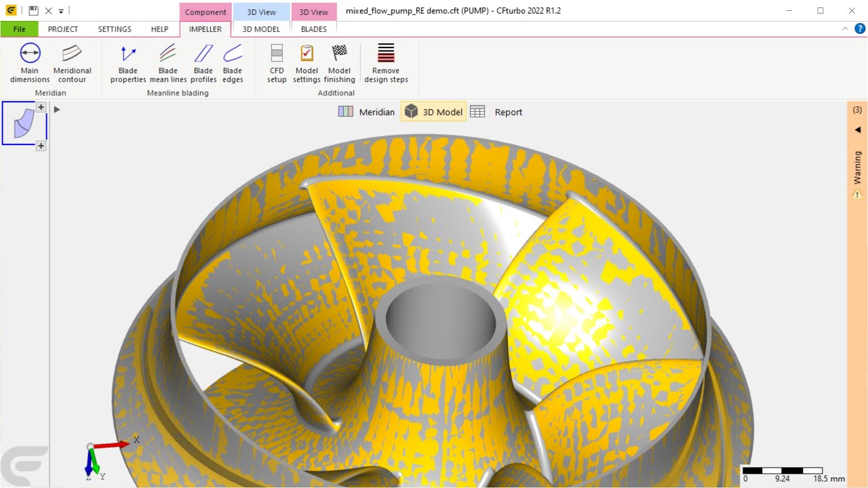Expand component panel with right arrow

[x=57, y=109]
